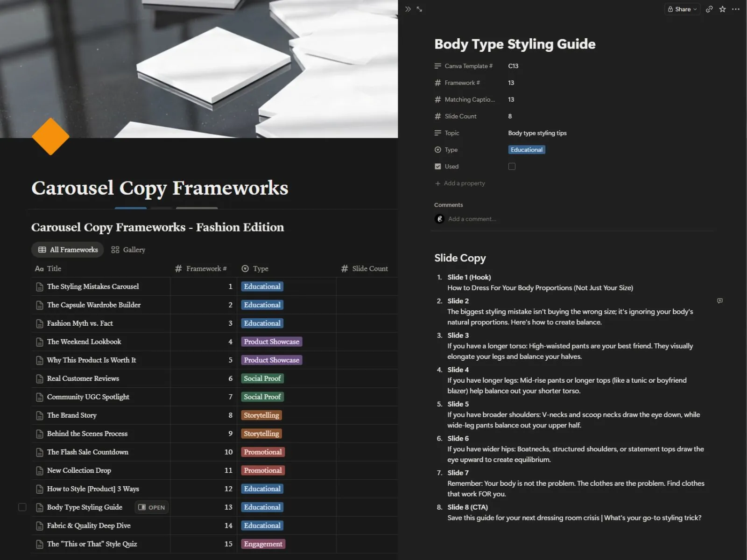Copy the page link with the chain icon
The height and width of the screenshot is (560, 747).
pos(709,9)
